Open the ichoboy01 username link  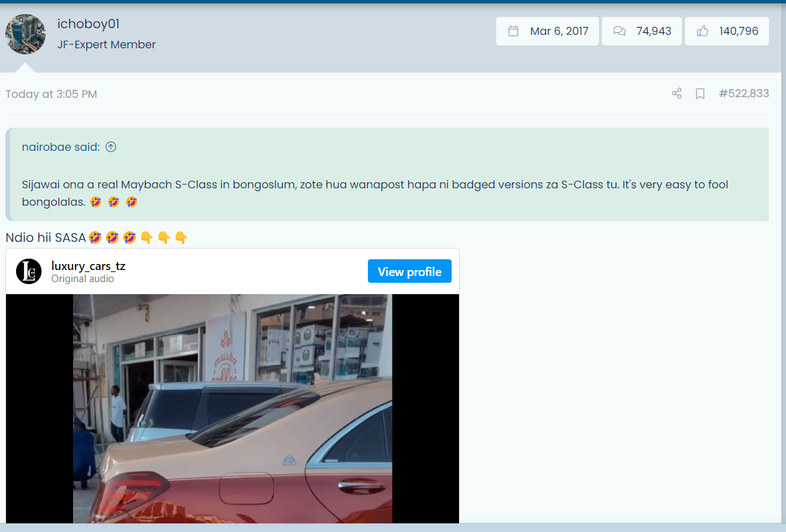point(88,24)
